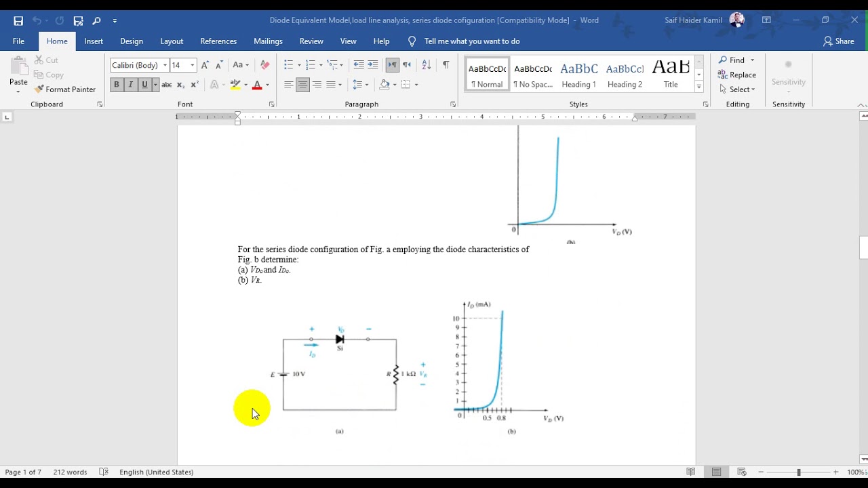Image resolution: width=868 pixels, height=488 pixels.
Task: Switch to the Insert tab
Action: (94, 41)
